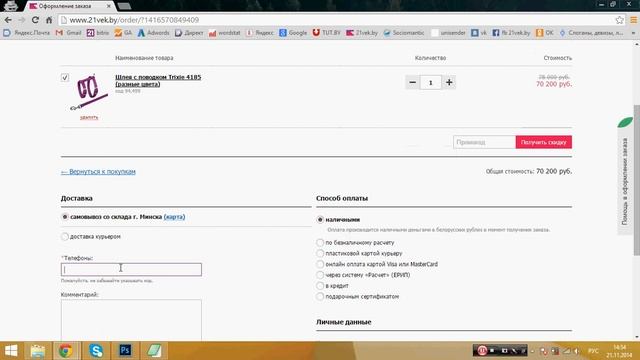Open a new browser tab
The width and height of the screenshot is (640, 360).
[124, 6]
